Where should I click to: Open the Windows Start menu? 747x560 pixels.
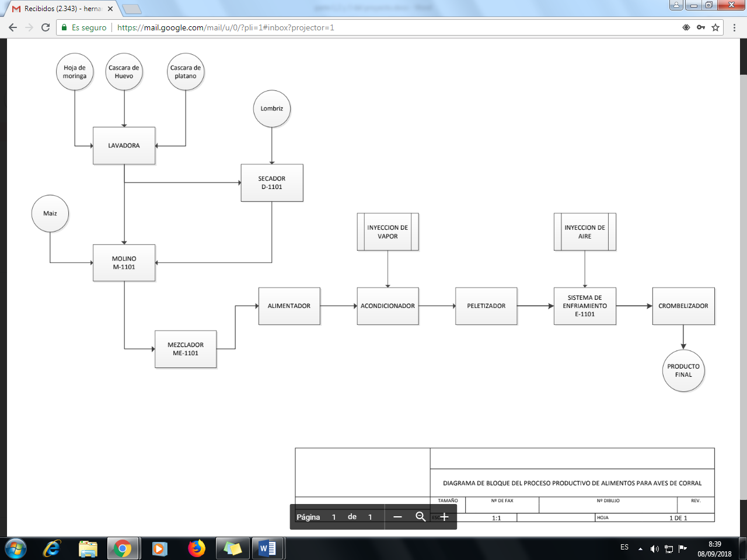[16, 549]
